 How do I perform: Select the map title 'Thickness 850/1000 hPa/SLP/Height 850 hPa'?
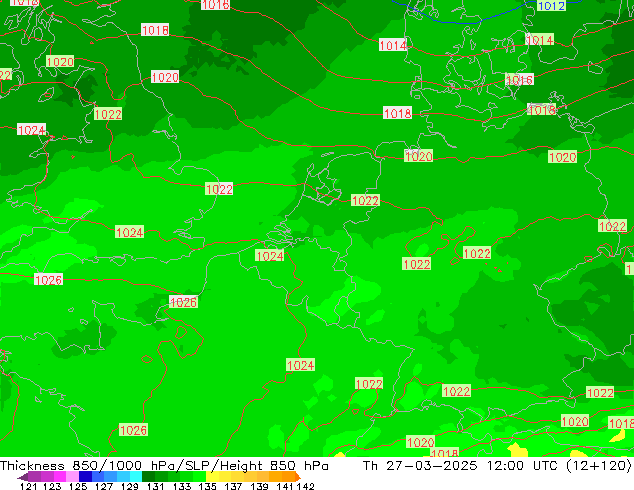164,465
